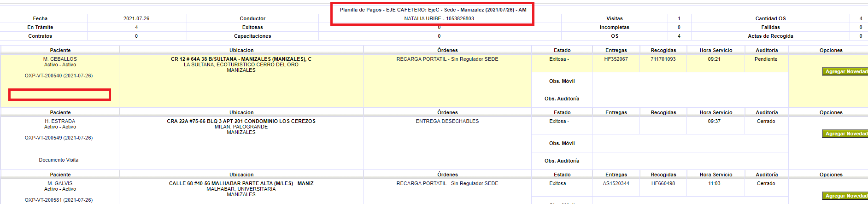Open order OXP-VT-200549 link
The height and width of the screenshot is (204, 868).
(59, 138)
